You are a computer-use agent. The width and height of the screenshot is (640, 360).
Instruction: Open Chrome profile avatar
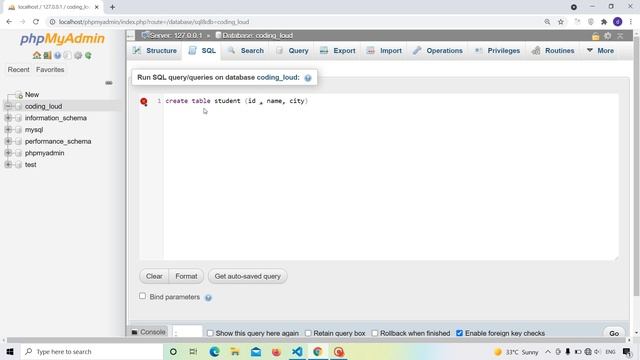[618, 22]
